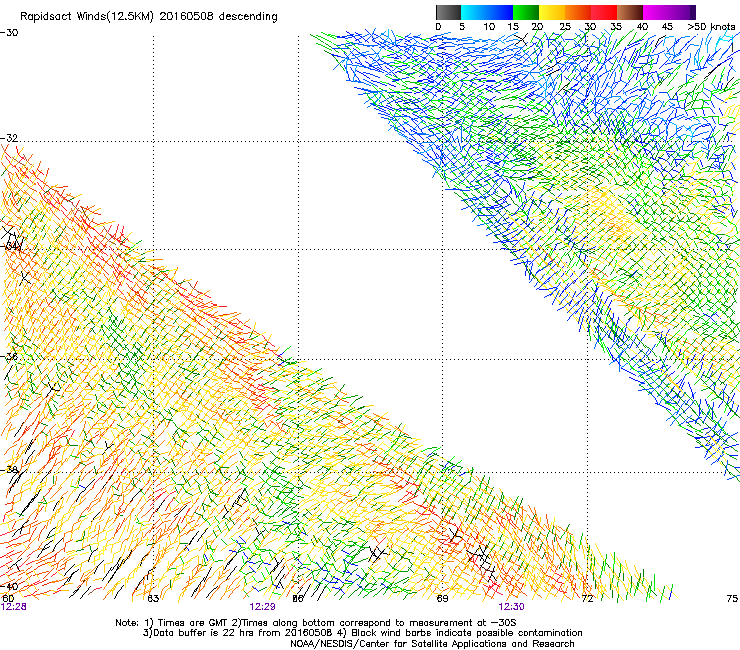
Task: Click the "NOAA/NESDIS/Center for Satellite Applications and Research" credit
Action: click(x=432, y=644)
